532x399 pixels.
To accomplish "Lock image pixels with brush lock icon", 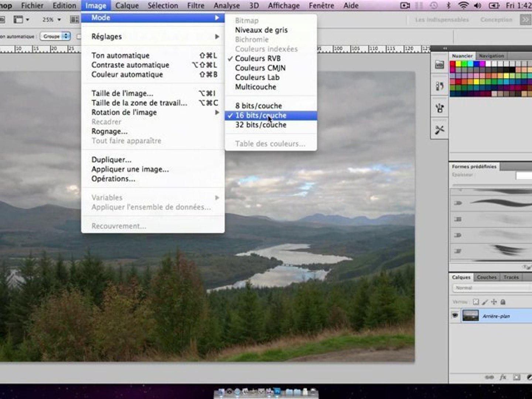I will click(485, 302).
